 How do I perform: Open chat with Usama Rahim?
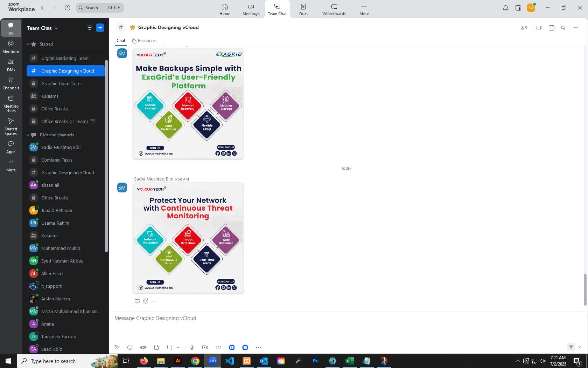[x=65, y=223]
